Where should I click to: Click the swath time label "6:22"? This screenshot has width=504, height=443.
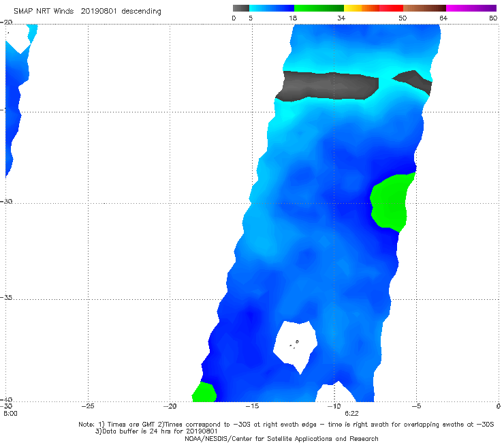point(351,414)
